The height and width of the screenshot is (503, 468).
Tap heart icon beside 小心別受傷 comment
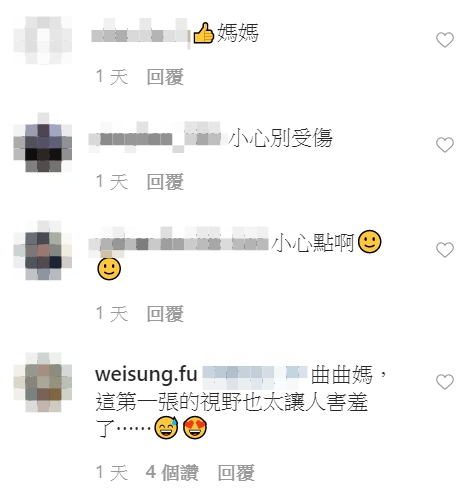[x=445, y=145]
